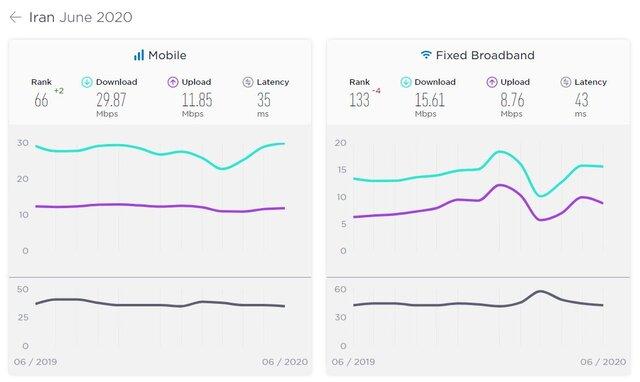The image size is (640, 382).
Task: Select the Fixed Broadband rank 133
Action: click(x=359, y=100)
